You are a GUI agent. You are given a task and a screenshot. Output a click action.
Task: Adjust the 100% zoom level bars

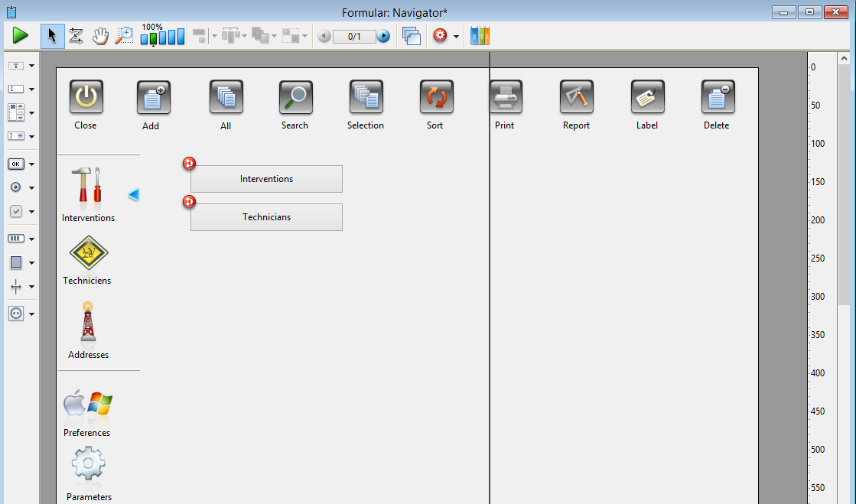coord(162,37)
